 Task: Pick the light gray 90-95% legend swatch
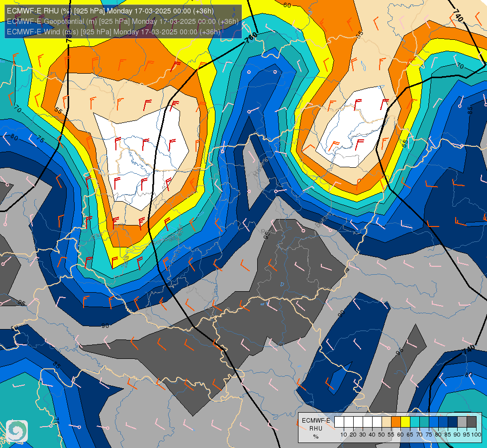point(462,422)
